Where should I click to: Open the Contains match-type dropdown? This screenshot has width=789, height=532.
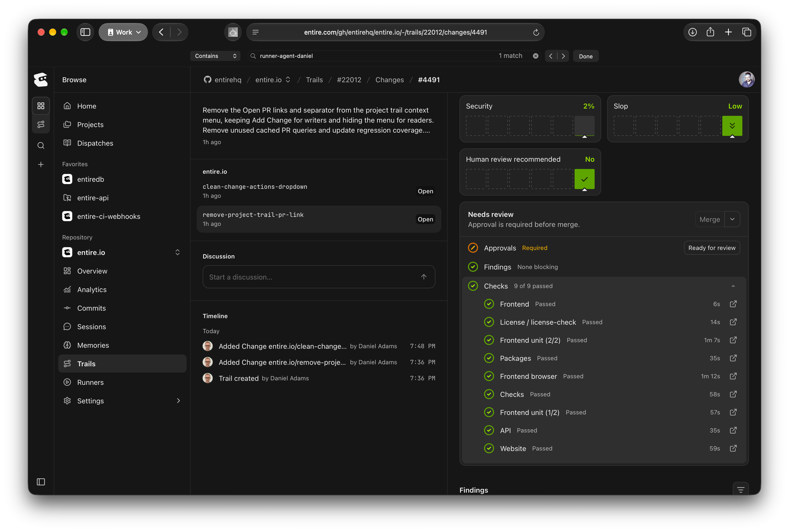(215, 56)
